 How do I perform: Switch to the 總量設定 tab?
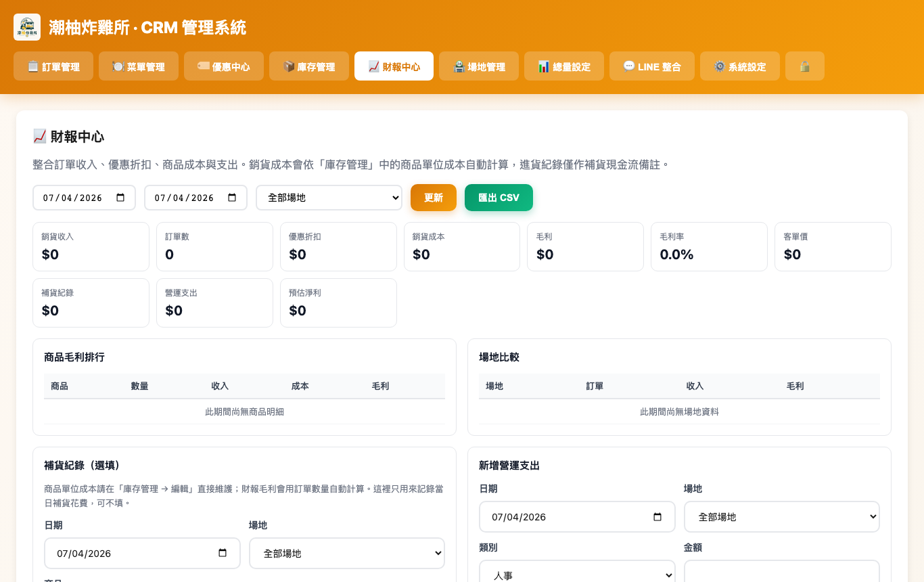[564, 66]
